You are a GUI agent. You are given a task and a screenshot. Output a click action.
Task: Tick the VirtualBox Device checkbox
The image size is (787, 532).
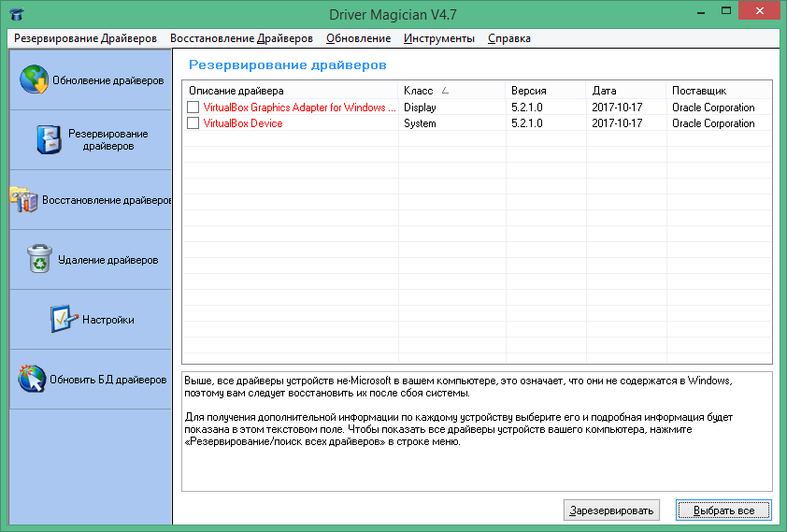coord(193,123)
